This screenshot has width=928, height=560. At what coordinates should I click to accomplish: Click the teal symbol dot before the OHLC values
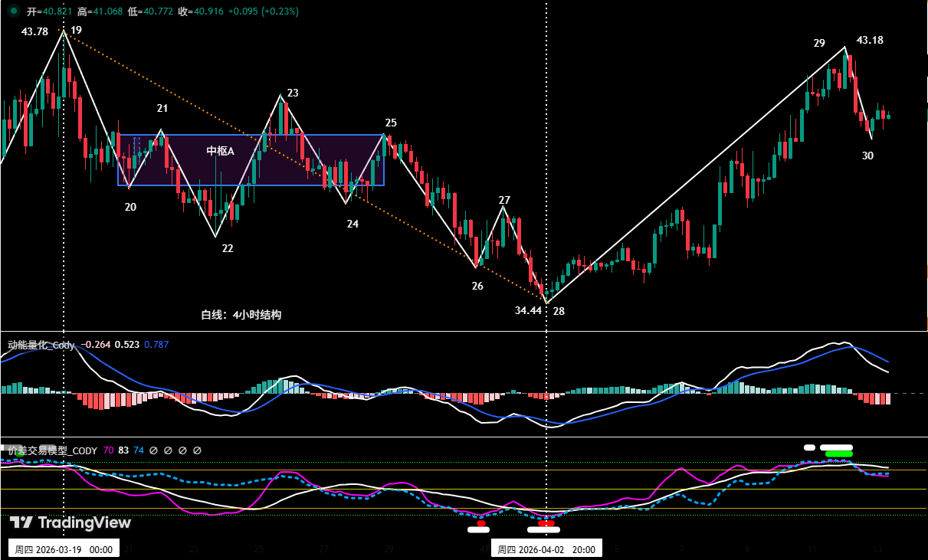coord(11,12)
